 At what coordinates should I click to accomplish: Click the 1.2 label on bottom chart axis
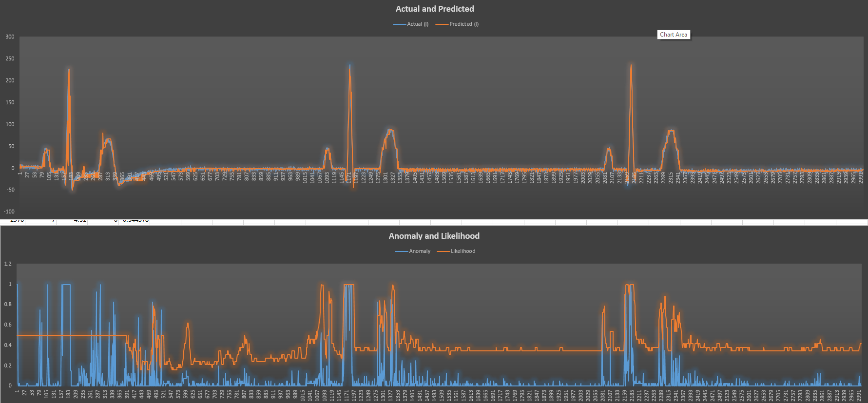pos(8,264)
